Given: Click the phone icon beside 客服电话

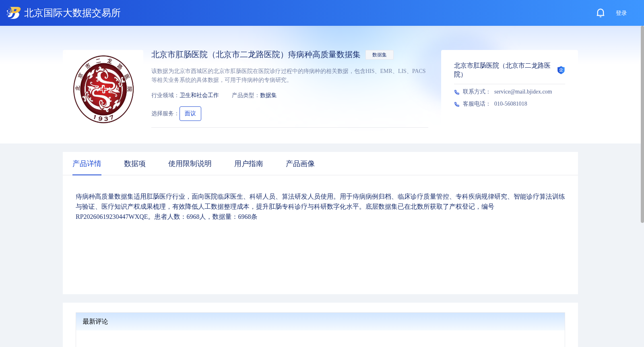Looking at the screenshot, I should (x=457, y=104).
